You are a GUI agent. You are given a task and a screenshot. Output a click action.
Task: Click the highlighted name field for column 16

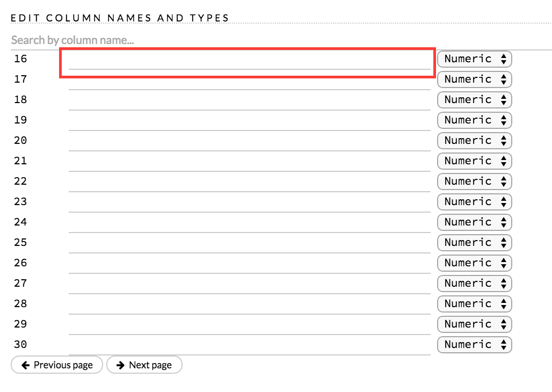[247, 62]
